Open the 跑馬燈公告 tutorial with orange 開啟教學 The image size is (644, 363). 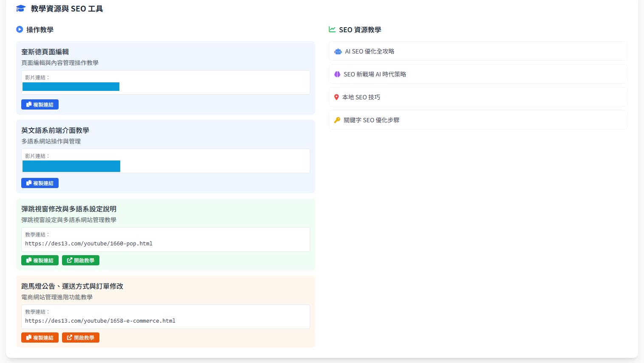[x=81, y=338]
